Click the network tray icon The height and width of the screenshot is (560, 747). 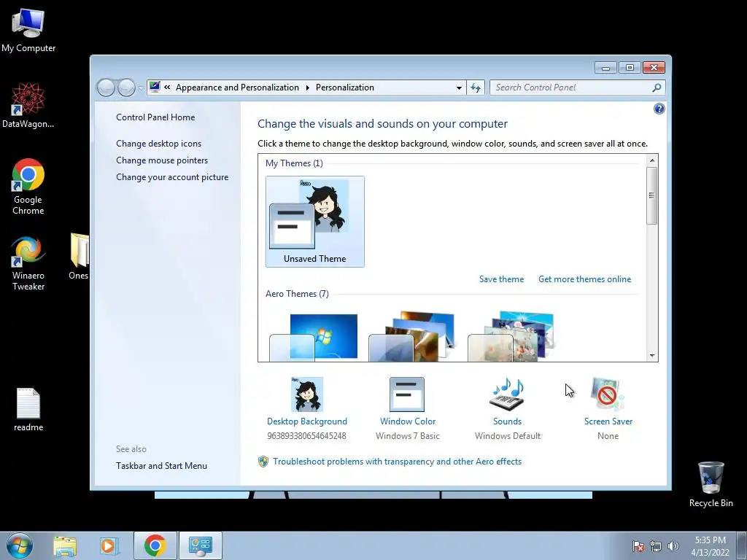tap(656, 546)
